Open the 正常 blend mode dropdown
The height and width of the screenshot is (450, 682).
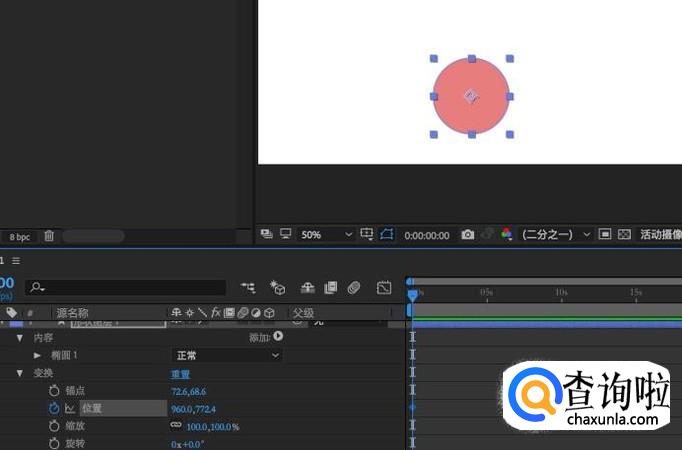pos(227,355)
